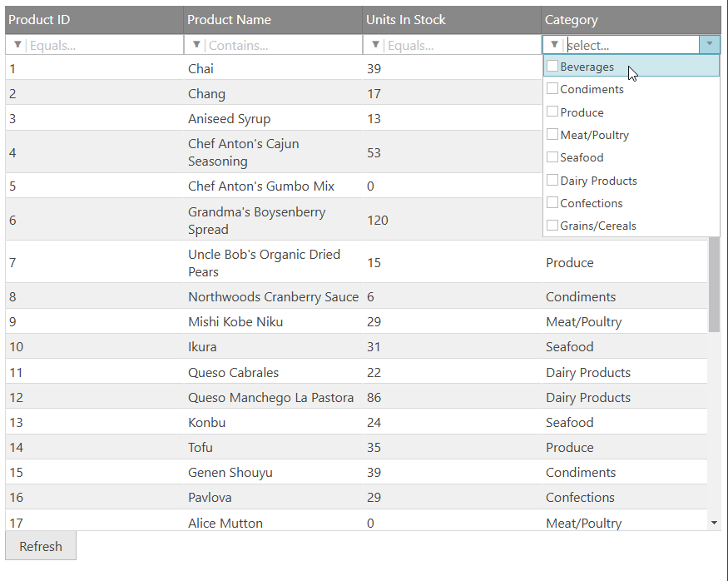
Task: Check the Beverages checkbox
Action: (x=552, y=67)
